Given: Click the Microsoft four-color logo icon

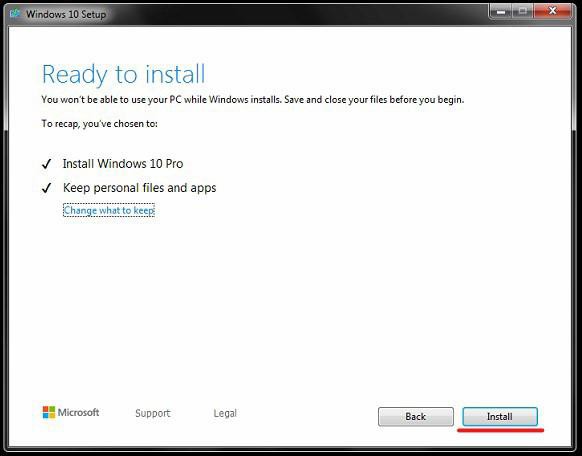Looking at the screenshot, I should coord(49,412).
